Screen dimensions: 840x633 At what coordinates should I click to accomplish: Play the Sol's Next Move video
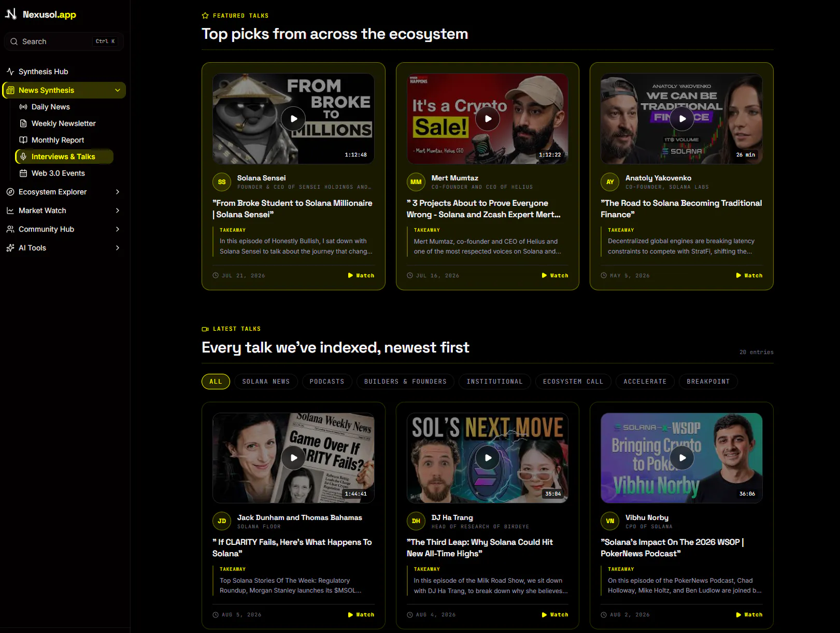point(488,458)
